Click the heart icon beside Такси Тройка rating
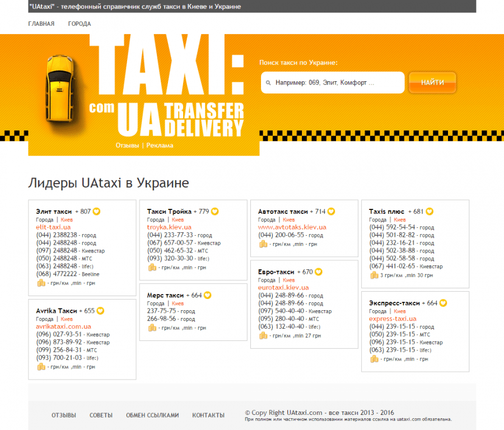Viewport: 504px width, 430px height. [x=215, y=212]
